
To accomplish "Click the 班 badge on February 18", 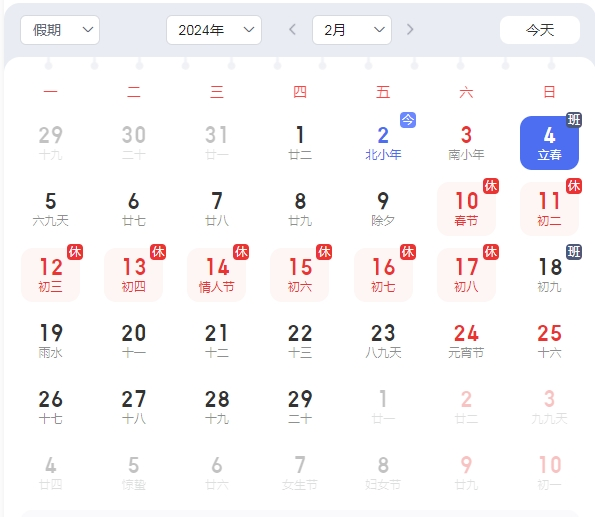I will point(574,252).
